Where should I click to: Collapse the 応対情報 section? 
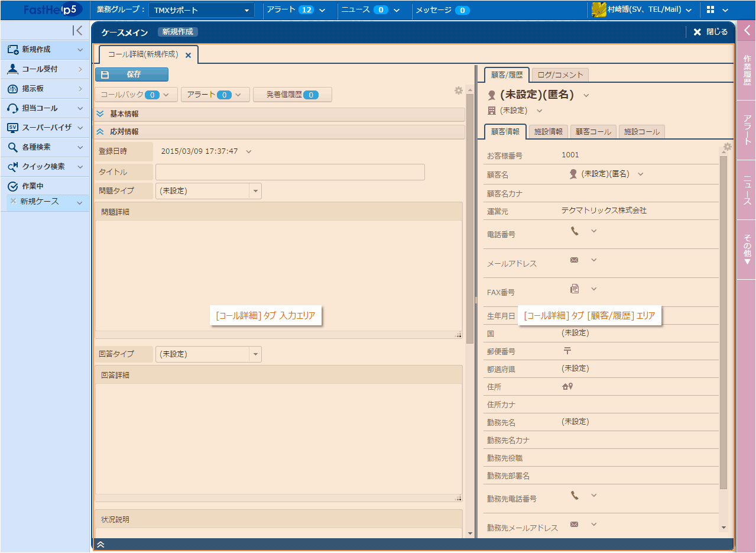point(100,132)
